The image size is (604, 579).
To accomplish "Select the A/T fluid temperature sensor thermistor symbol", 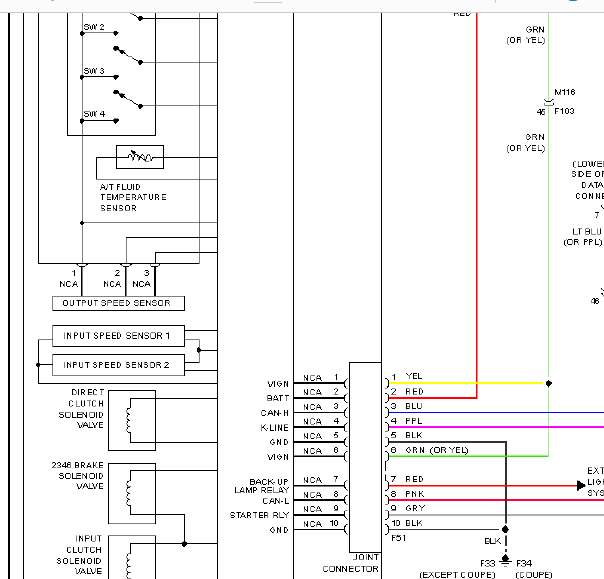I will [140, 157].
